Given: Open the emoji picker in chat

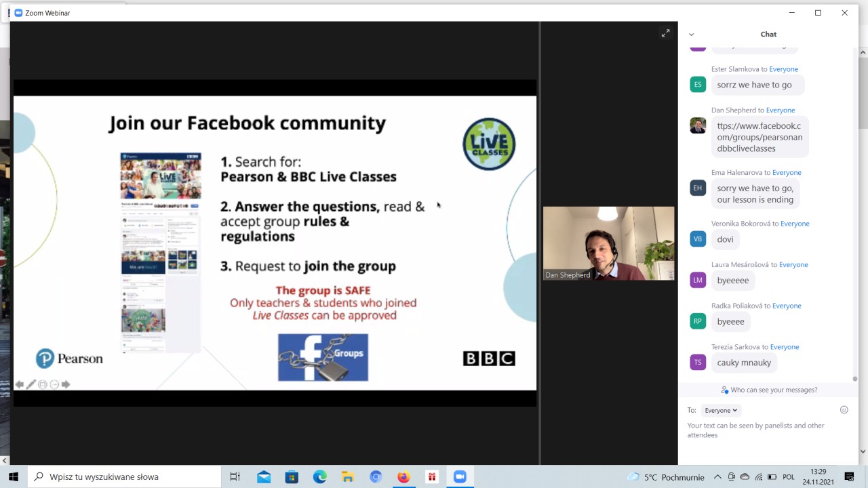Looking at the screenshot, I should (844, 410).
